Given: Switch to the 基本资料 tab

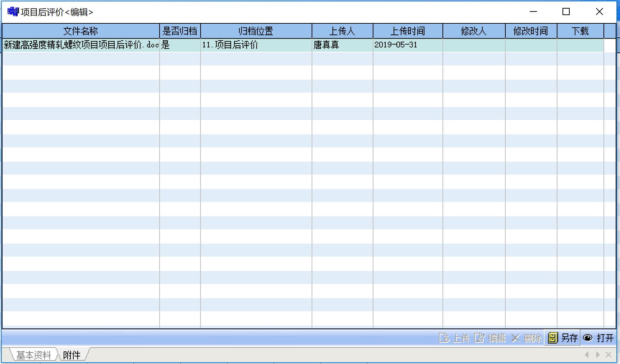Looking at the screenshot, I should (33, 355).
